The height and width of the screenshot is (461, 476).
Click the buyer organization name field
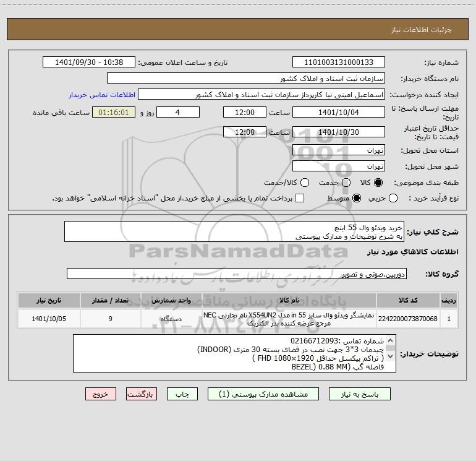pyautogui.click(x=246, y=79)
